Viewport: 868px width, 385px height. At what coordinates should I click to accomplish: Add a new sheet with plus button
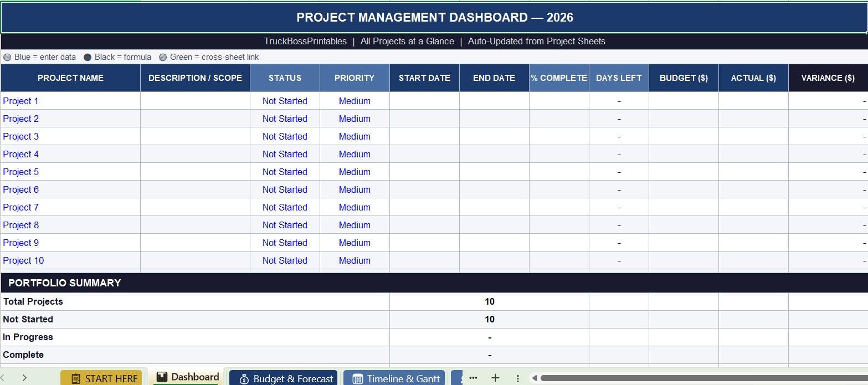[495, 378]
